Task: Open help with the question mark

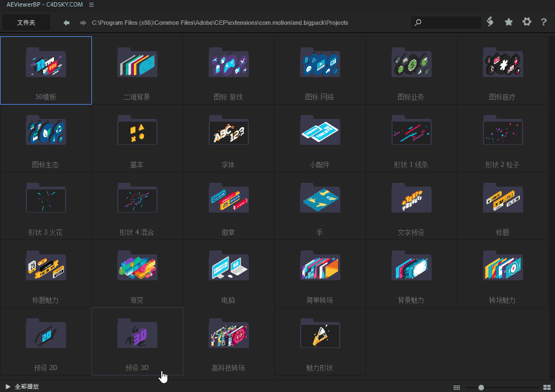Action: [x=543, y=22]
